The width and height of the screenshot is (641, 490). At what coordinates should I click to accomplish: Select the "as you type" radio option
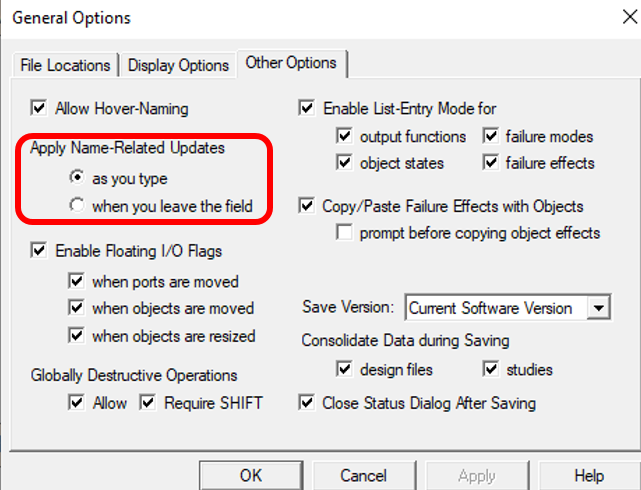pyautogui.click(x=77, y=177)
